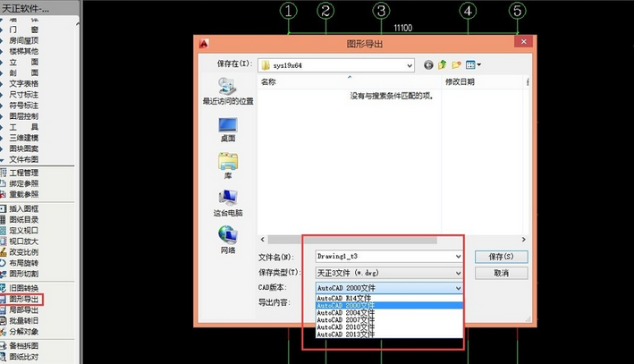Click 定义视口 command in sidebar
634x364 pixels.
click(x=24, y=231)
